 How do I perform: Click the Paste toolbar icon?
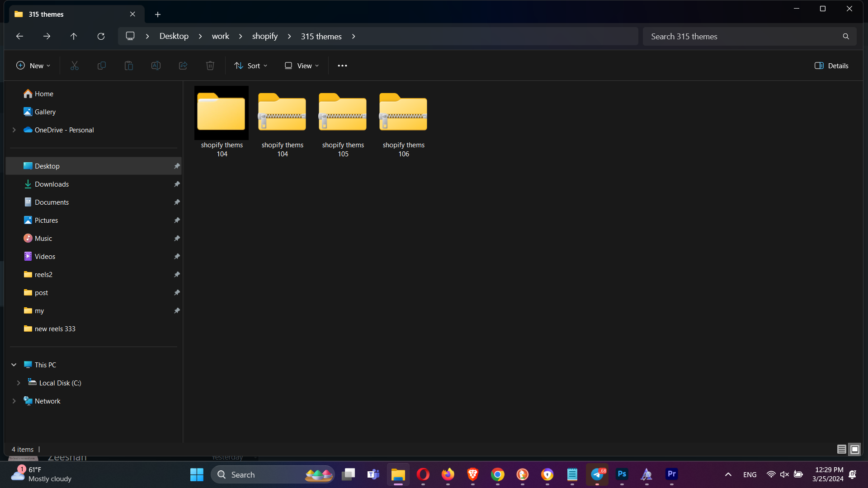click(129, 66)
